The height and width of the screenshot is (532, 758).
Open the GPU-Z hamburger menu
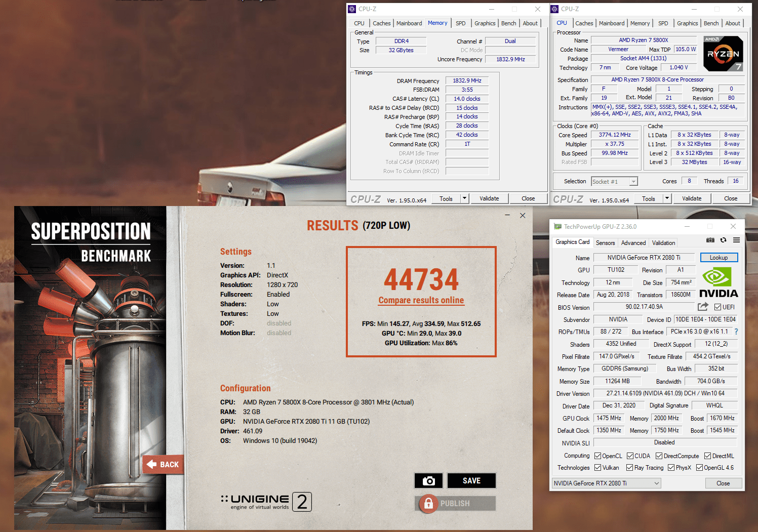click(737, 240)
